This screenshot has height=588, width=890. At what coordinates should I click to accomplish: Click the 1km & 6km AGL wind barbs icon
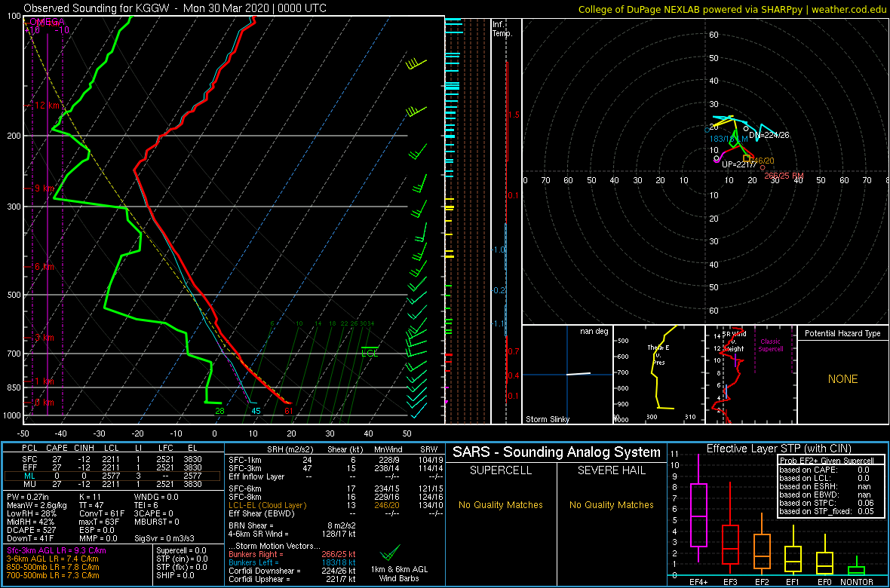coord(390,553)
